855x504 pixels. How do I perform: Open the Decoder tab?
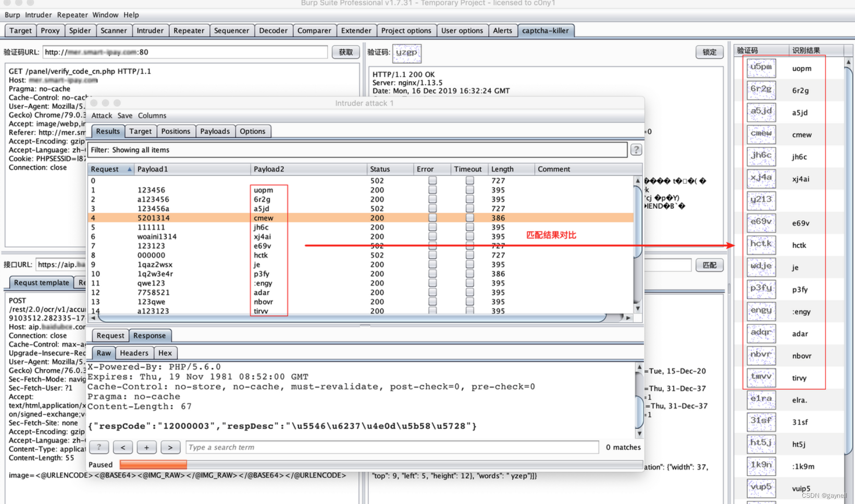point(273,31)
